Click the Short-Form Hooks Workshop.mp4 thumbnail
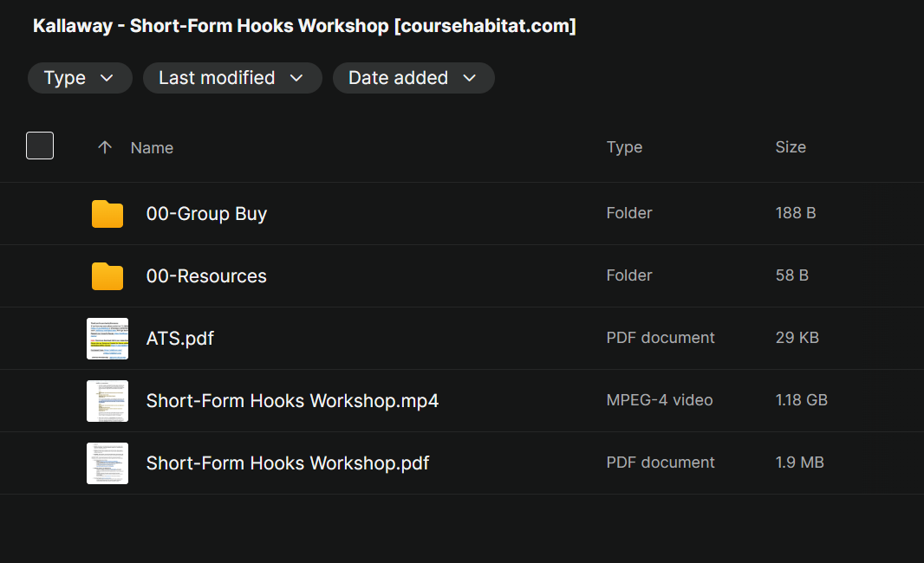Viewport: 924px width, 563px height. coord(107,401)
